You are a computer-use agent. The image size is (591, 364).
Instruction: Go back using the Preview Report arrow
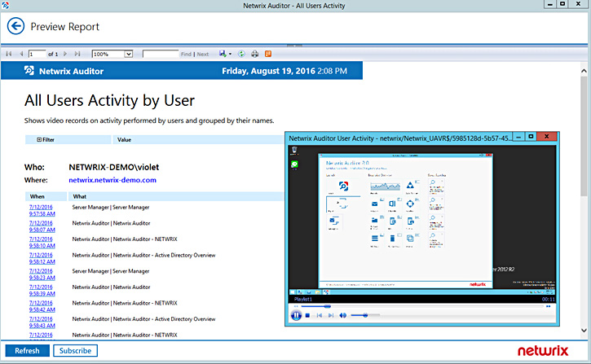click(x=15, y=26)
